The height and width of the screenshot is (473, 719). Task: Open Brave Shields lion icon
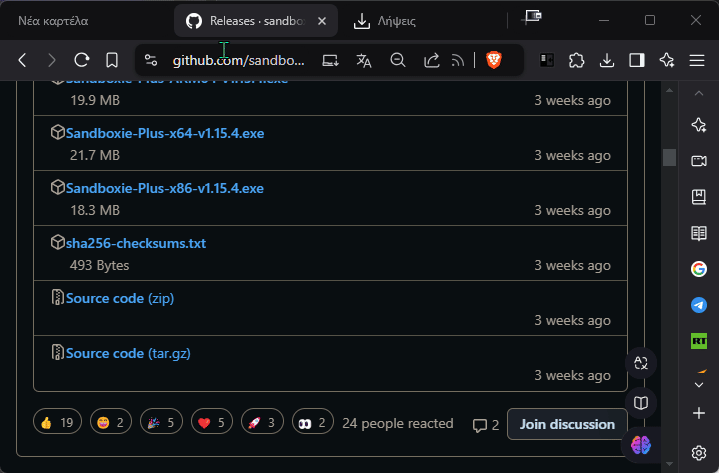494,60
